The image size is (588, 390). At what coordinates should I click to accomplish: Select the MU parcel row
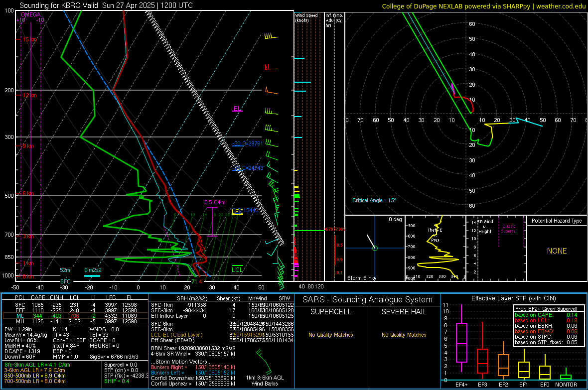point(75,321)
